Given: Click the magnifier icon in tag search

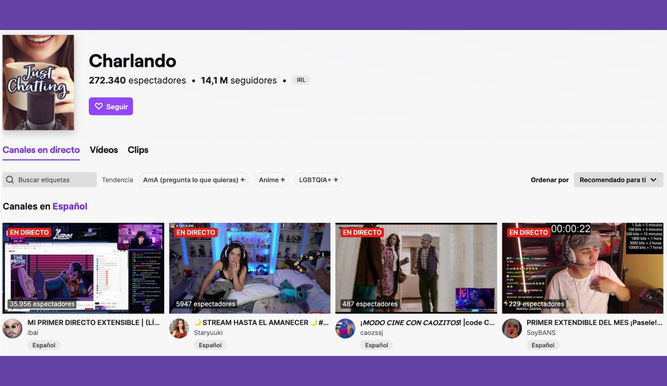Looking at the screenshot, I should pyautogui.click(x=10, y=180).
